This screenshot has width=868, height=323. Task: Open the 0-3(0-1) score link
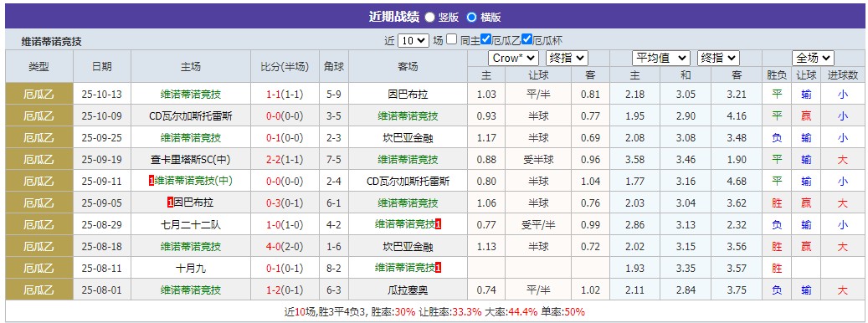point(285,203)
